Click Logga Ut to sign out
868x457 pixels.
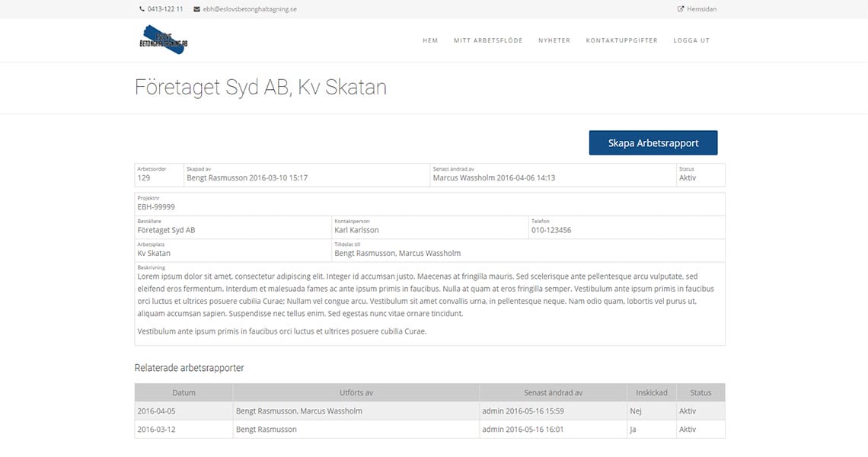pos(691,40)
